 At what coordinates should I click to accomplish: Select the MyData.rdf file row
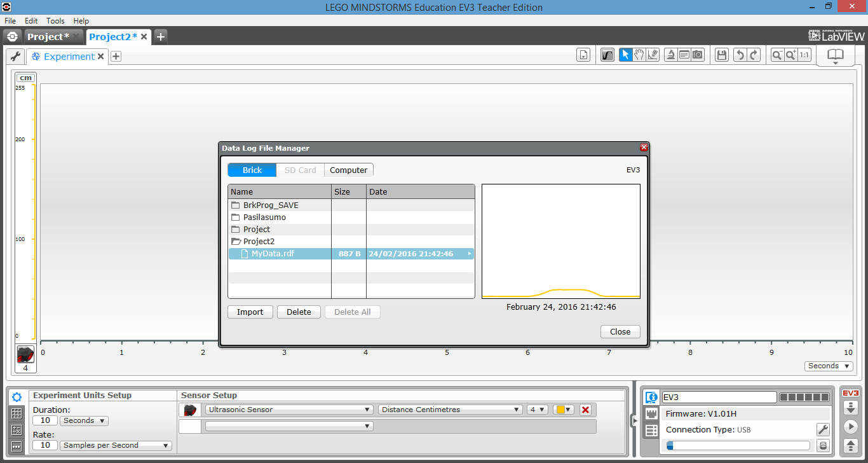[x=351, y=253]
